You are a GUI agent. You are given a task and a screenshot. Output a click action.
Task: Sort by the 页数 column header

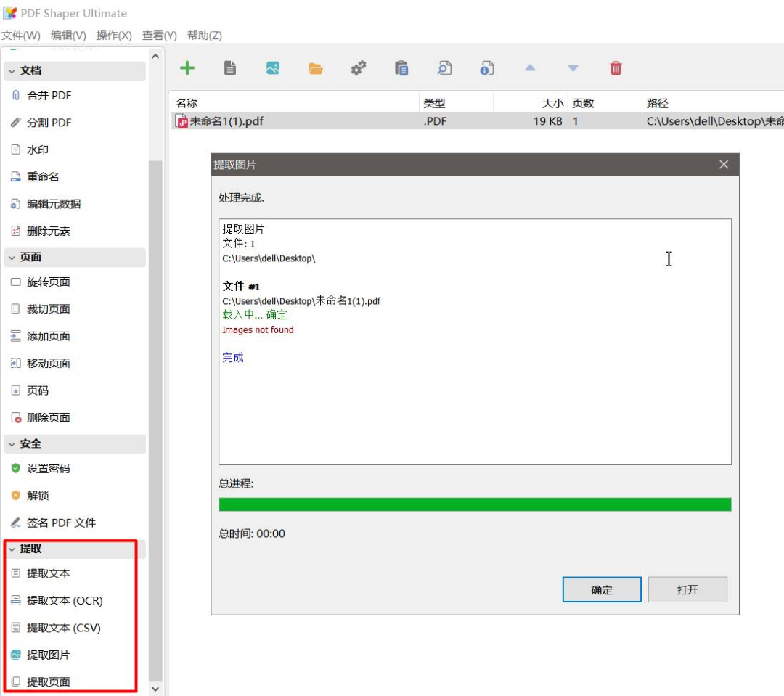605,103
